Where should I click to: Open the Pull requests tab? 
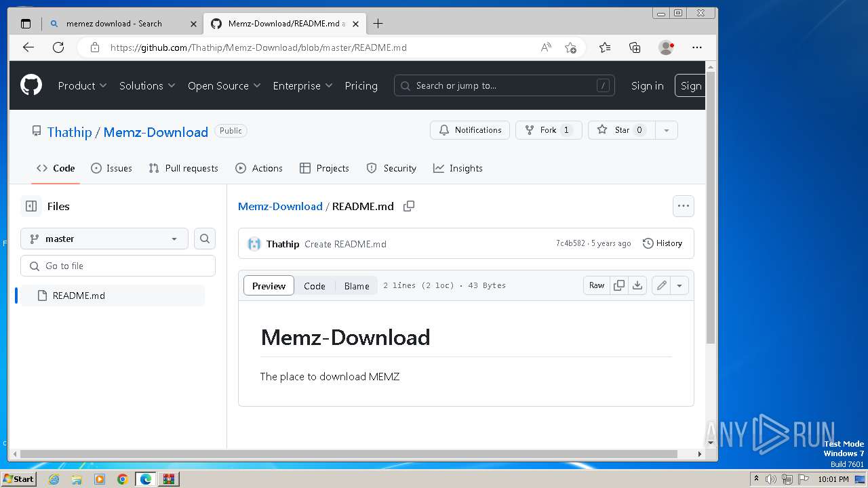click(x=183, y=168)
